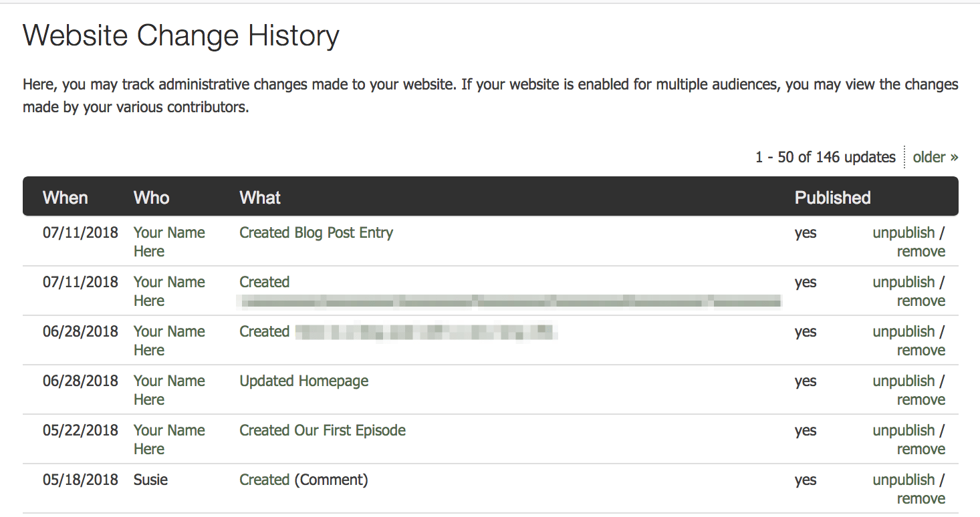
Task: Remove Susie's comment change
Action: point(921,498)
